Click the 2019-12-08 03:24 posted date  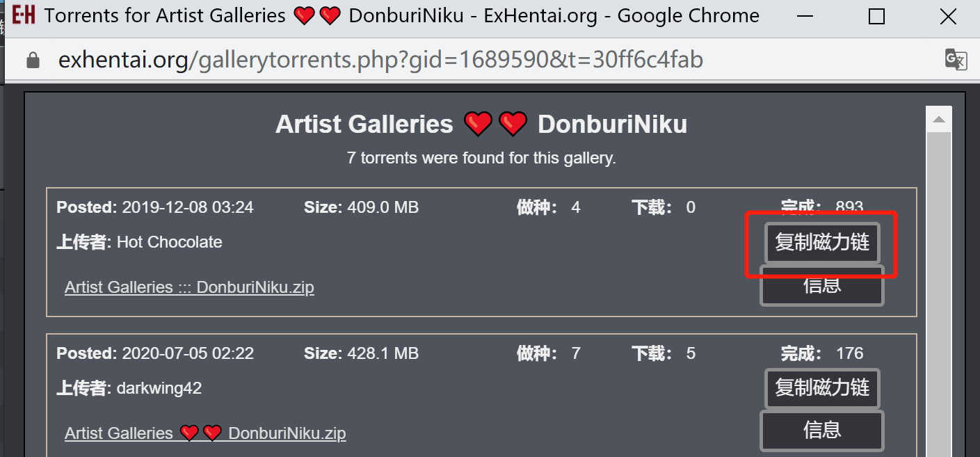188,207
